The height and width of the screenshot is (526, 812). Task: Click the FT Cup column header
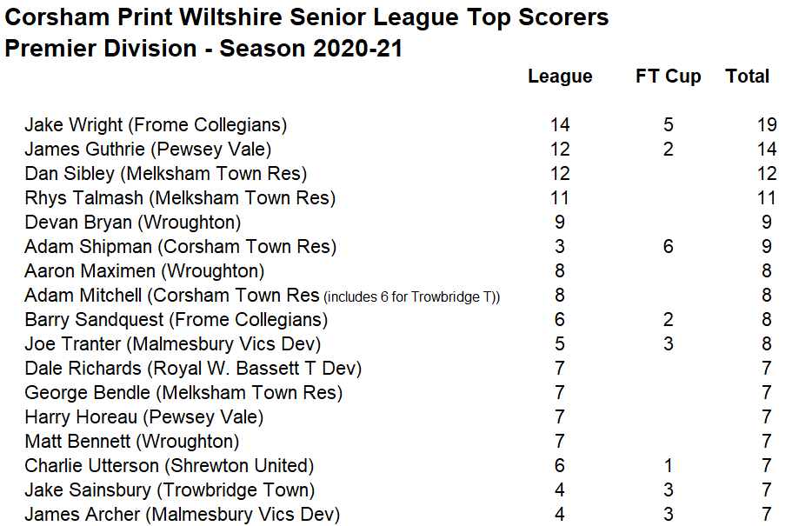click(668, 77)
